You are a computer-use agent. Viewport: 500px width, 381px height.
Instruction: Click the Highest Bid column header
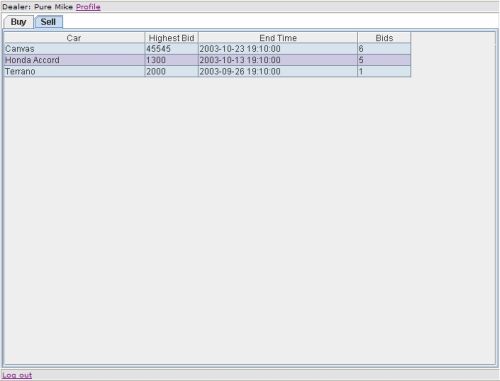171,38
